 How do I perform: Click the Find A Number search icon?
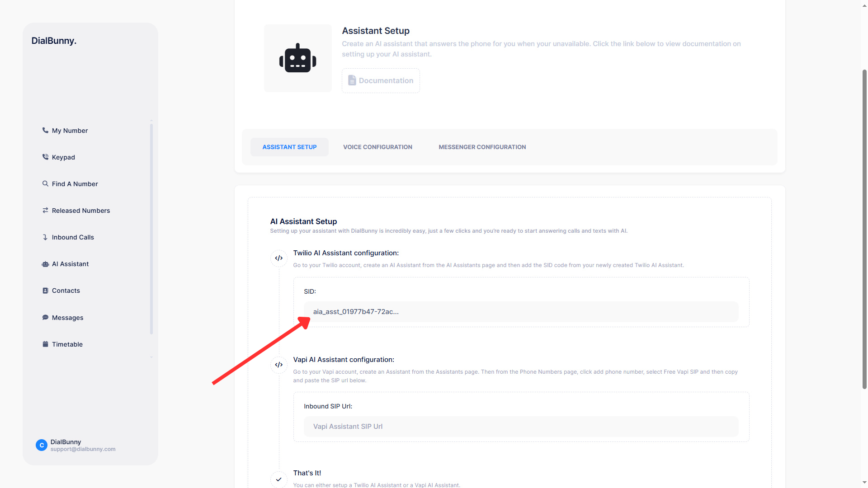point(45,183)
